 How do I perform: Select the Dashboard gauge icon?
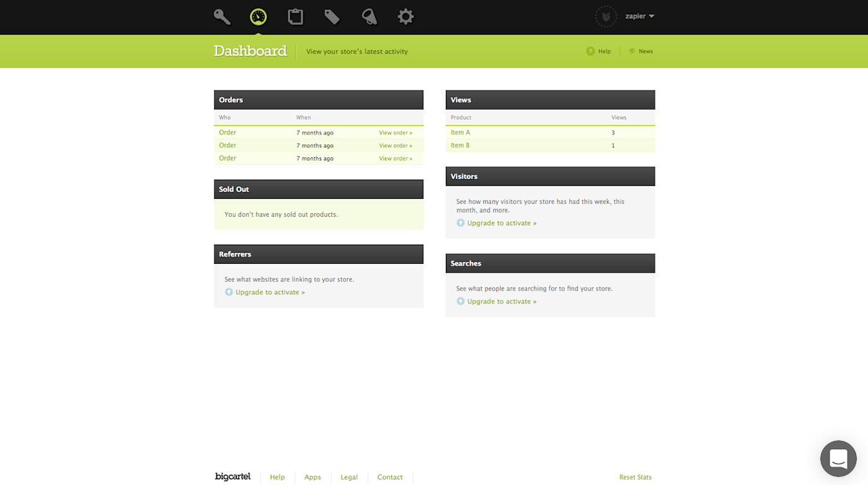coord(259,17)
